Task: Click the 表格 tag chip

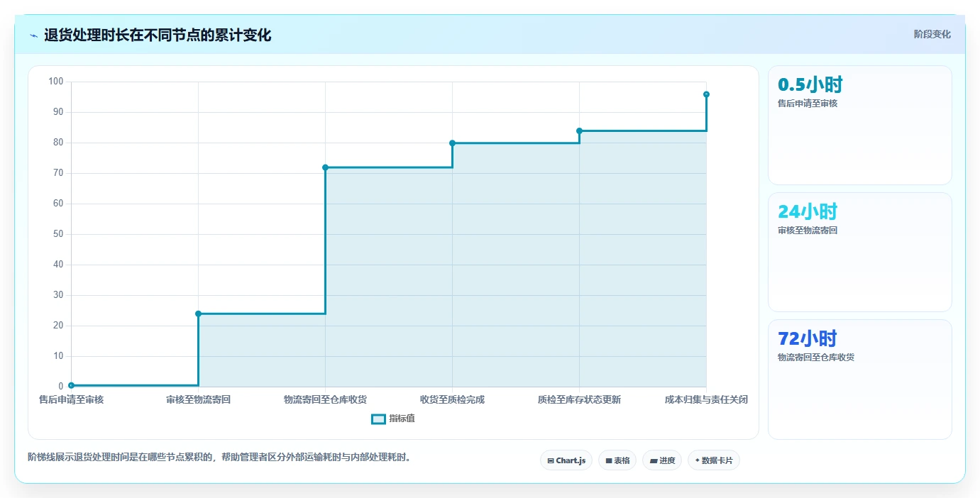Action: coord(617,460)
